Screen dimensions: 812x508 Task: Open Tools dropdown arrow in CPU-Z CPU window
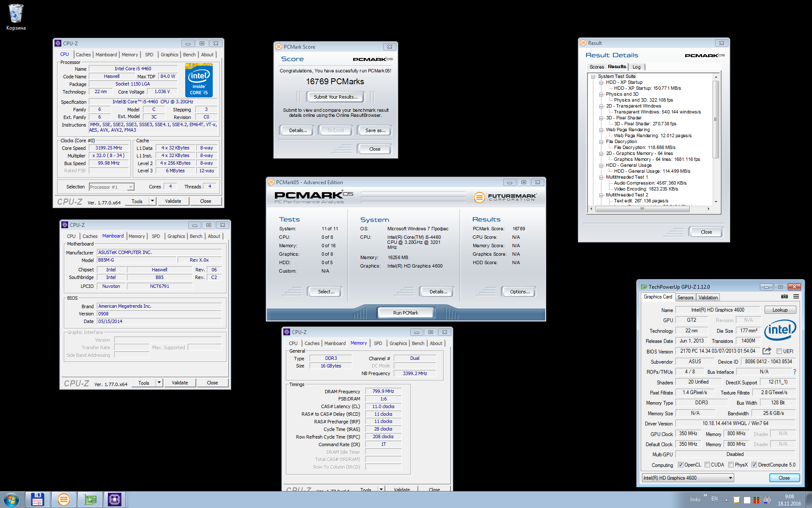tap(153, 201)
